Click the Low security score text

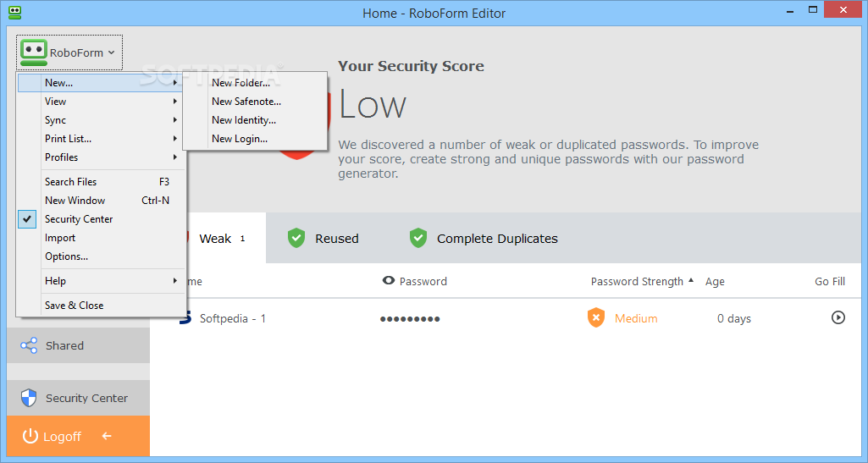coord(373,105)
